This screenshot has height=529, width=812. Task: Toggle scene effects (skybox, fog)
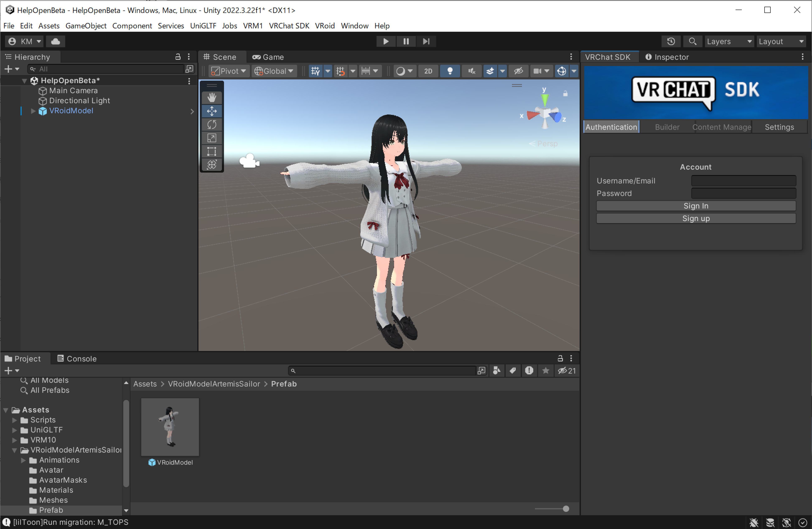tap(490, 71)
